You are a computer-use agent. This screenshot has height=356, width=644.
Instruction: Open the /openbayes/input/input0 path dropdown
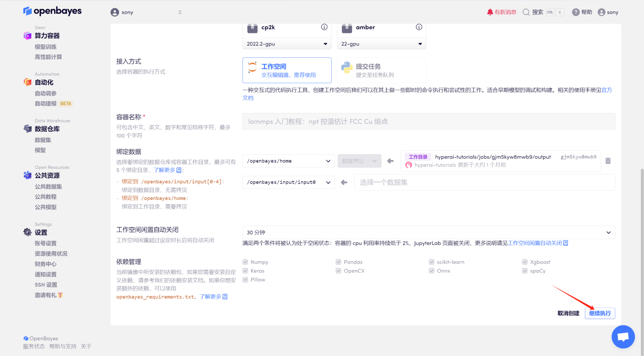click(288, 182)
